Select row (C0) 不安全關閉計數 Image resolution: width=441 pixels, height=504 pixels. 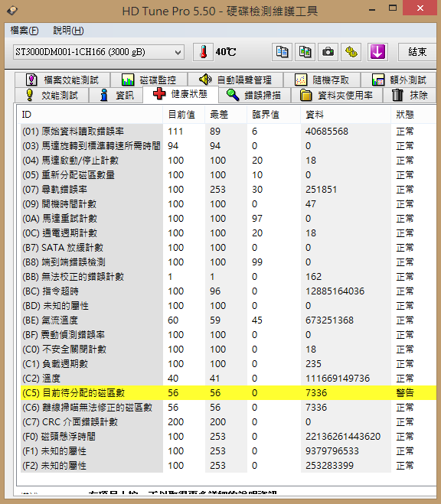tap(228, 349)
